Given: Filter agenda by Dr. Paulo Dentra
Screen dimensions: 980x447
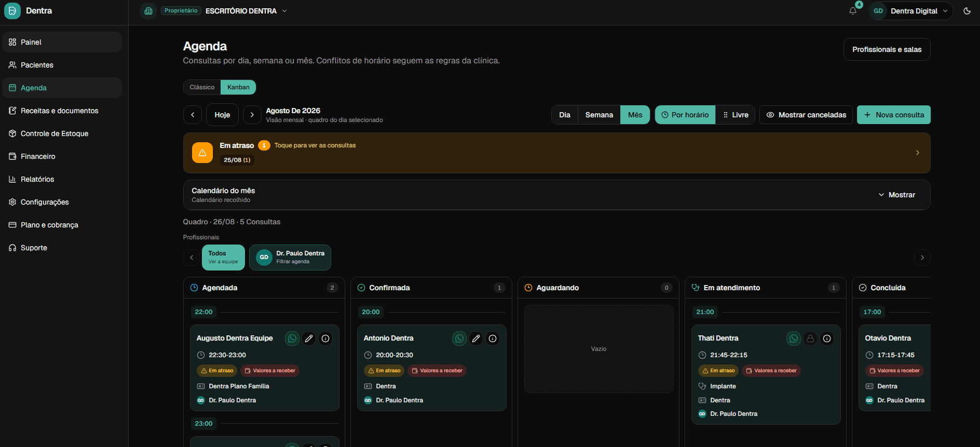Looking at the screenshot, I should click(x=290, y=258).
